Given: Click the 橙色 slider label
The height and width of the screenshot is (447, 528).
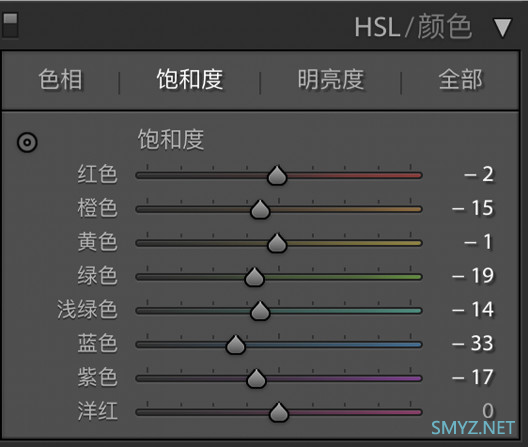Looking at the screenshot, I should click(97, 208).
